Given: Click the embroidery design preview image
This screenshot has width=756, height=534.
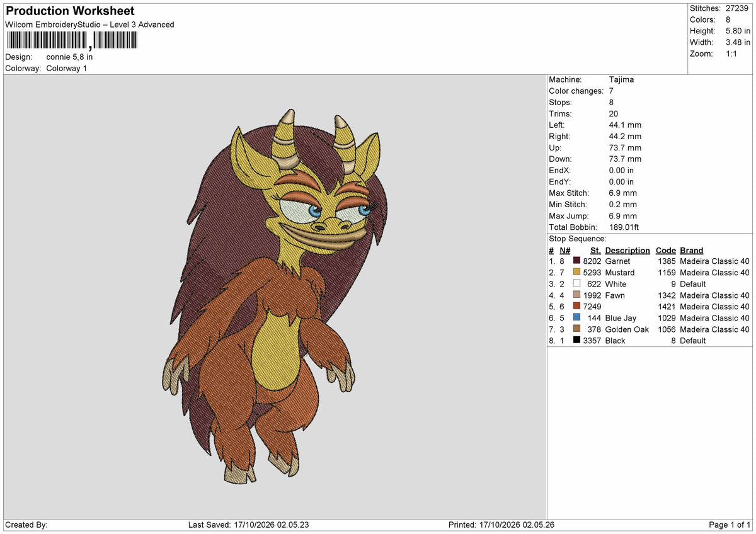Looking at the screenshot, I should (275, 297).
